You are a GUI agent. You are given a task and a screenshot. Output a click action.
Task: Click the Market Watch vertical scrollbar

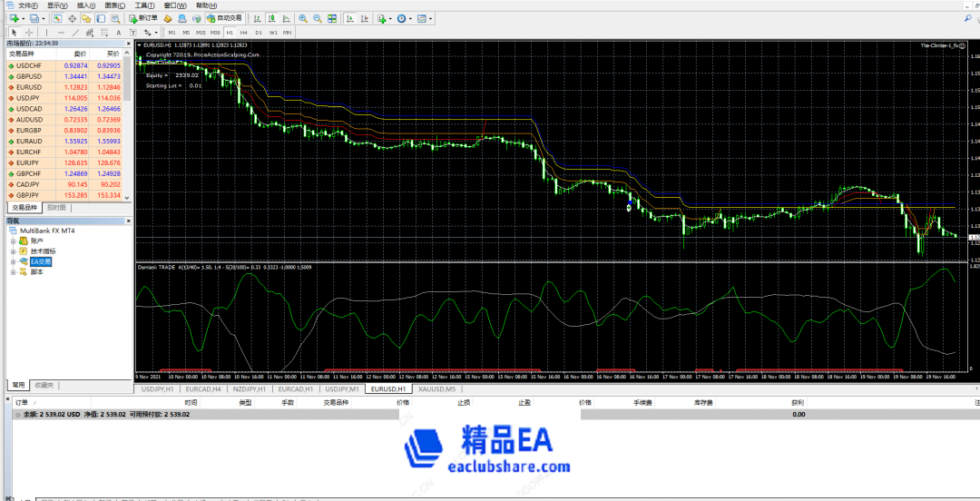tap(128, 123)
